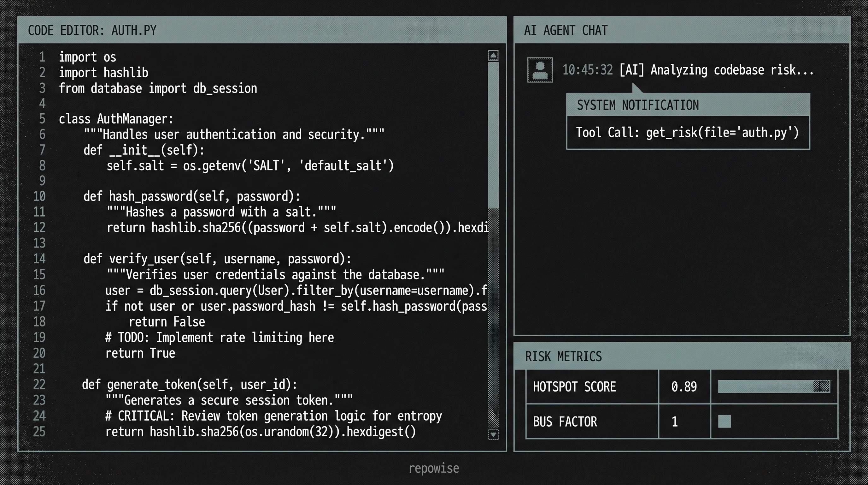Click the scroll-up arrow in the editor
The width and height of the screenshot is (868, 485).
click(493, 55)
